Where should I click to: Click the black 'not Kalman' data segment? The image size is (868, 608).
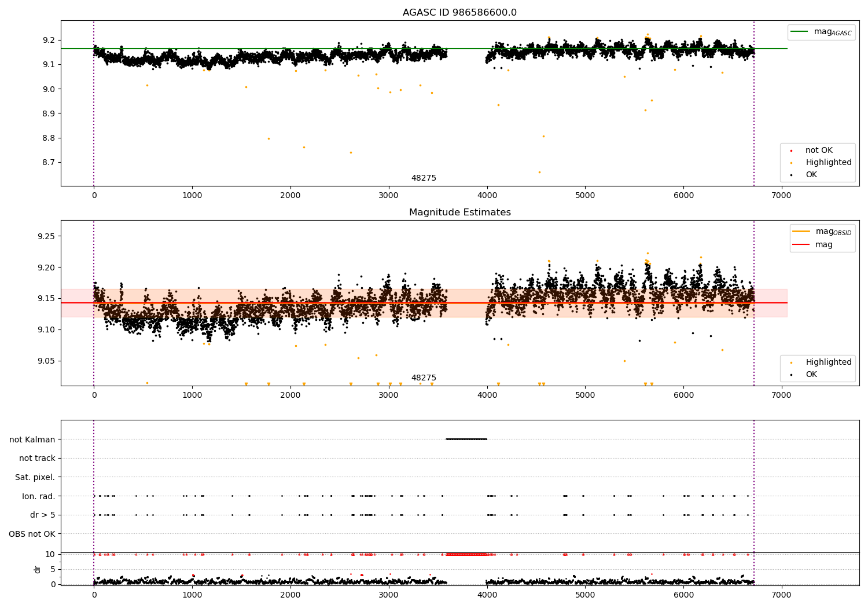click(x=466, y=439)
